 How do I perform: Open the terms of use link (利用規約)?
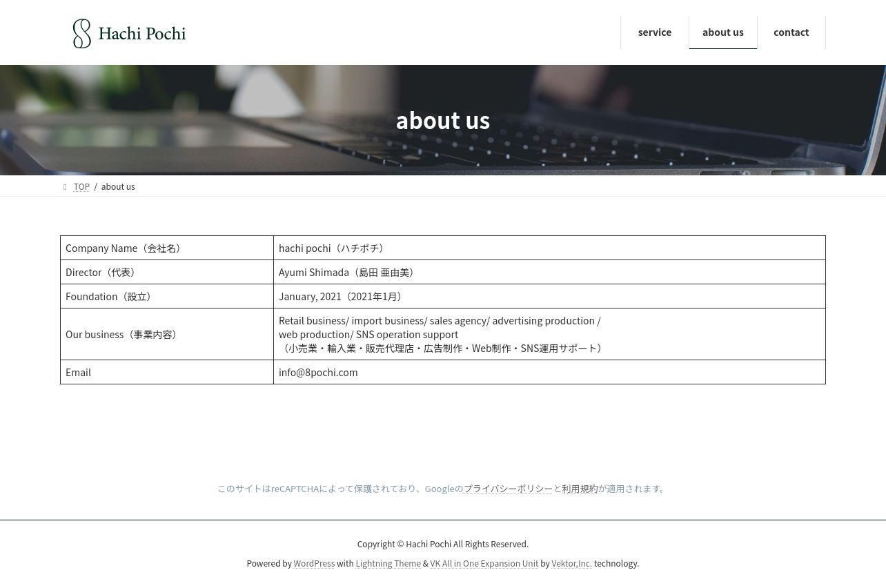(x=580, y=489)
